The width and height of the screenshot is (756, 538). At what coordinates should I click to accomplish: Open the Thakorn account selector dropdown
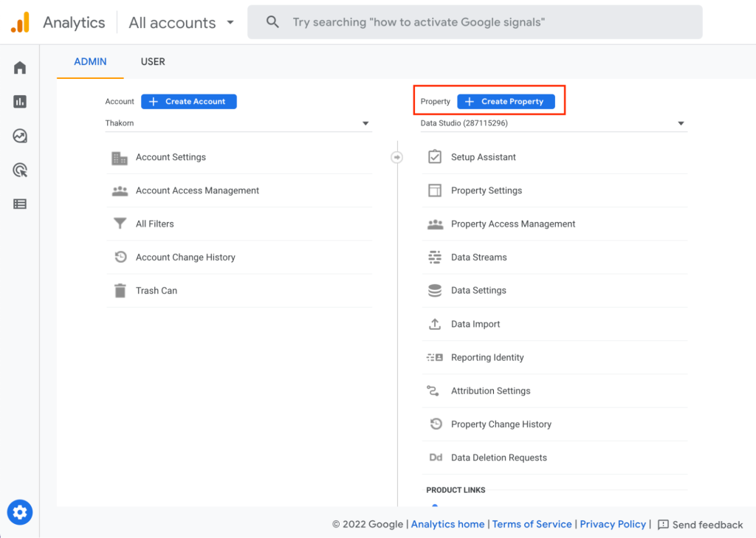[x=238, y=123]
